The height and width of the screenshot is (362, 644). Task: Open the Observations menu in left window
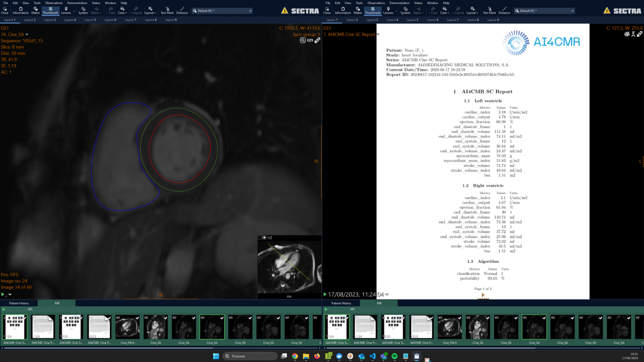coord(54,3)
